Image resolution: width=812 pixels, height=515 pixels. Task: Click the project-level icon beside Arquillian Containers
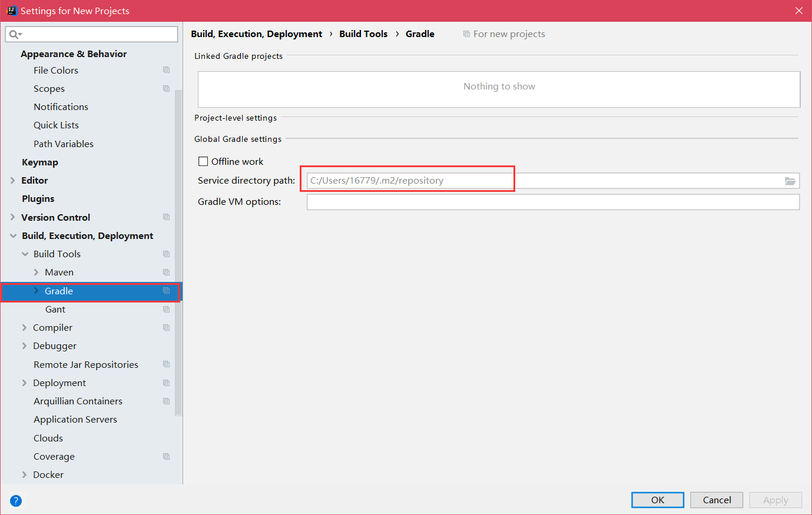tap(166, 401)
